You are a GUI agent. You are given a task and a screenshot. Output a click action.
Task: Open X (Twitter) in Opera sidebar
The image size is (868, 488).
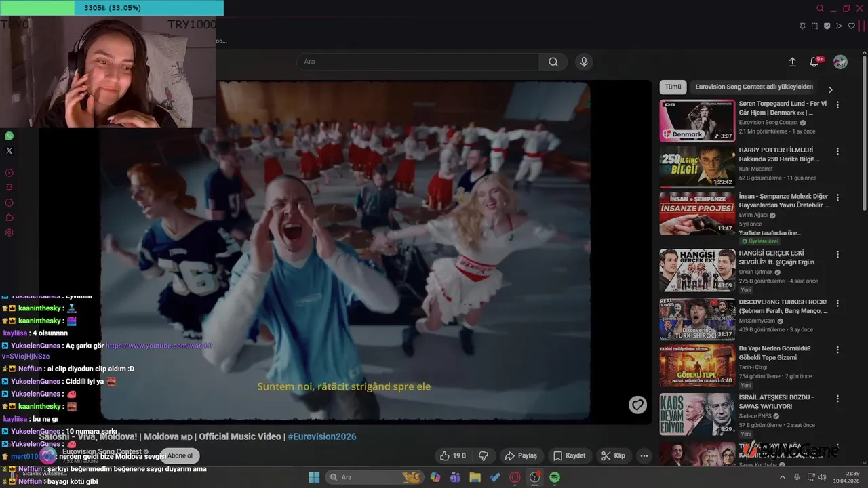[9, 150]
